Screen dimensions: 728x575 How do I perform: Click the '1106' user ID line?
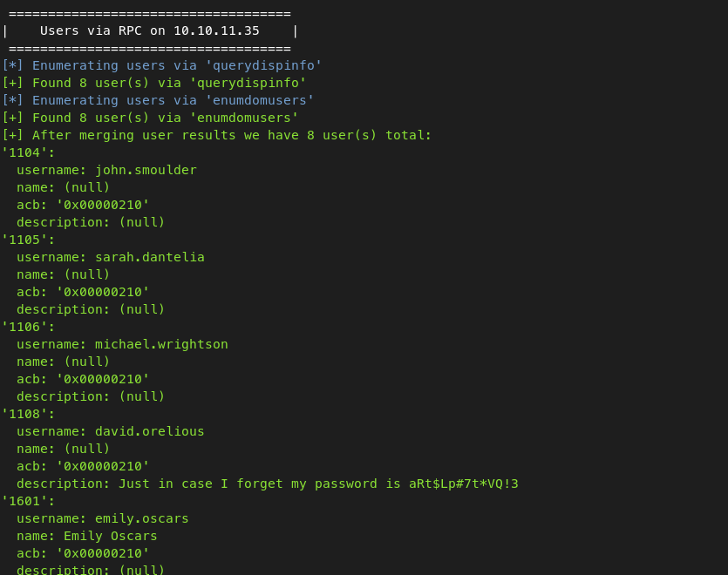coord(28,328)
